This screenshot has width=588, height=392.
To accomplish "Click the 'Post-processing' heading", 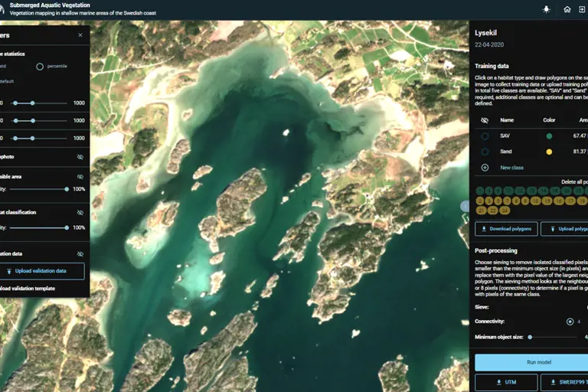I will 496,250.
